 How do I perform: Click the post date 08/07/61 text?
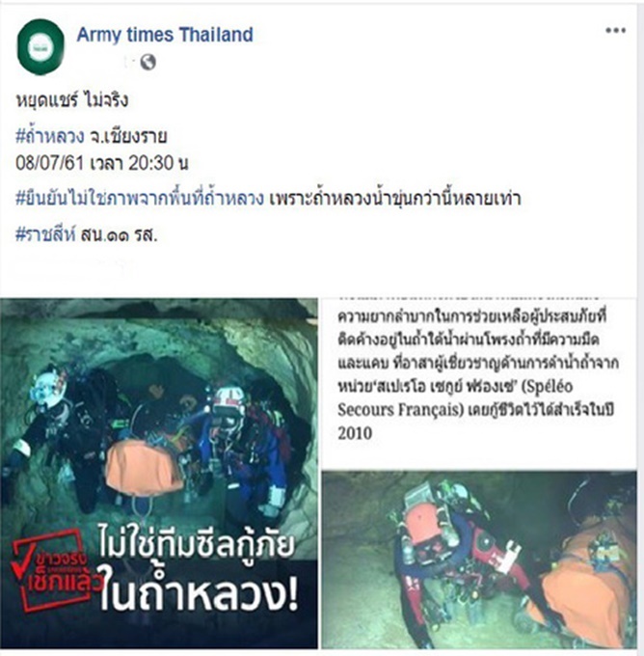tap(49, 163)
